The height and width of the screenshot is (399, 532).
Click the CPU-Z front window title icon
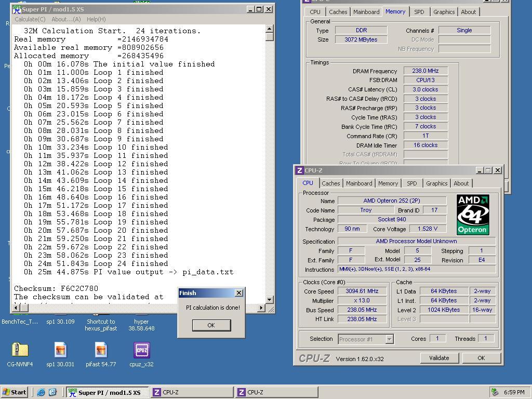pos(299,170)
